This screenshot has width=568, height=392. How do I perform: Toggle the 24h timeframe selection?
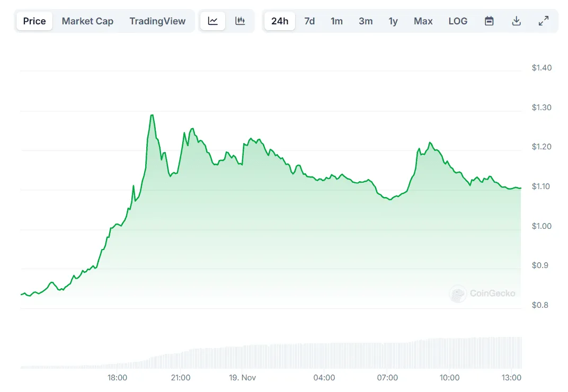(279, 21)
